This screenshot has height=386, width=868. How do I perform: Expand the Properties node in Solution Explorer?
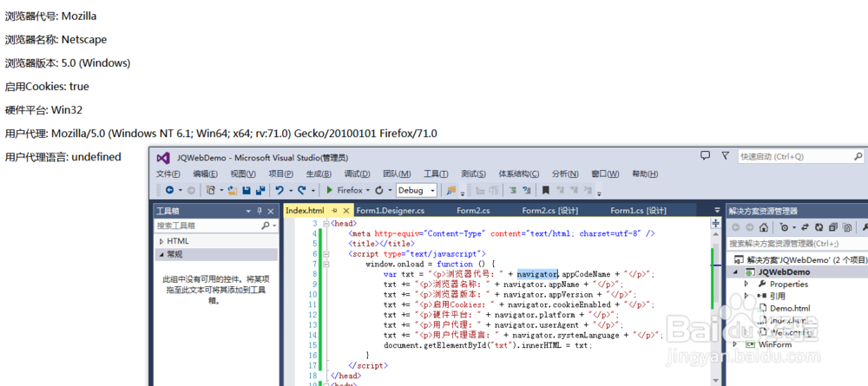[746, 284]
